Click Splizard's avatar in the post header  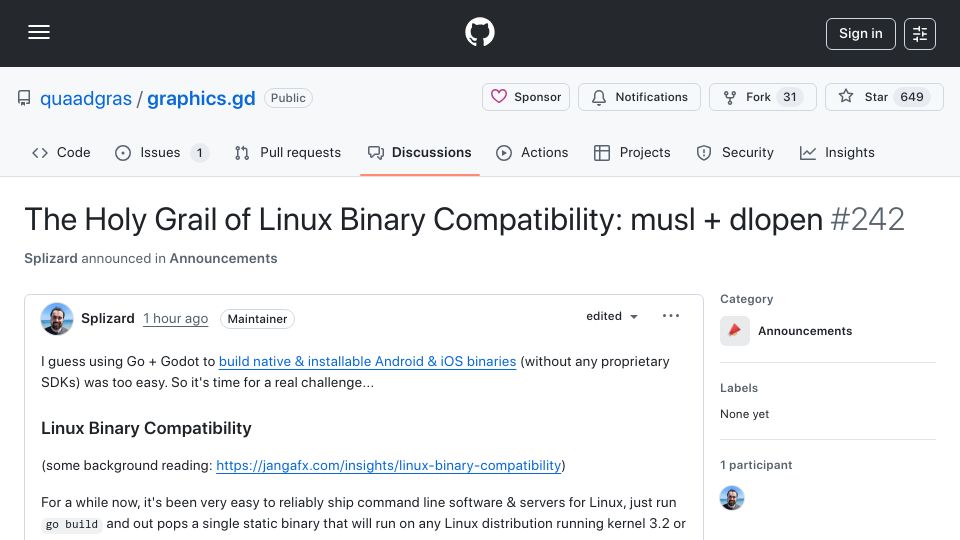(x=57, y=318)
